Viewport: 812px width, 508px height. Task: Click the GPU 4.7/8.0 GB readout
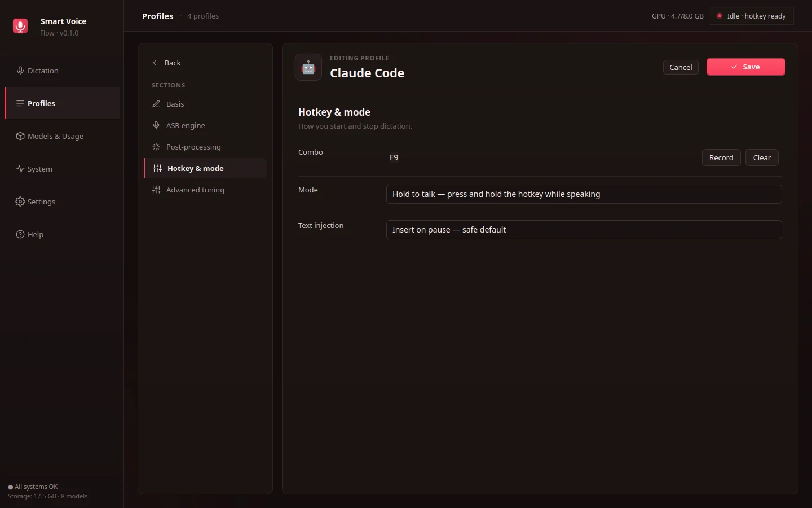click(678, 16)
